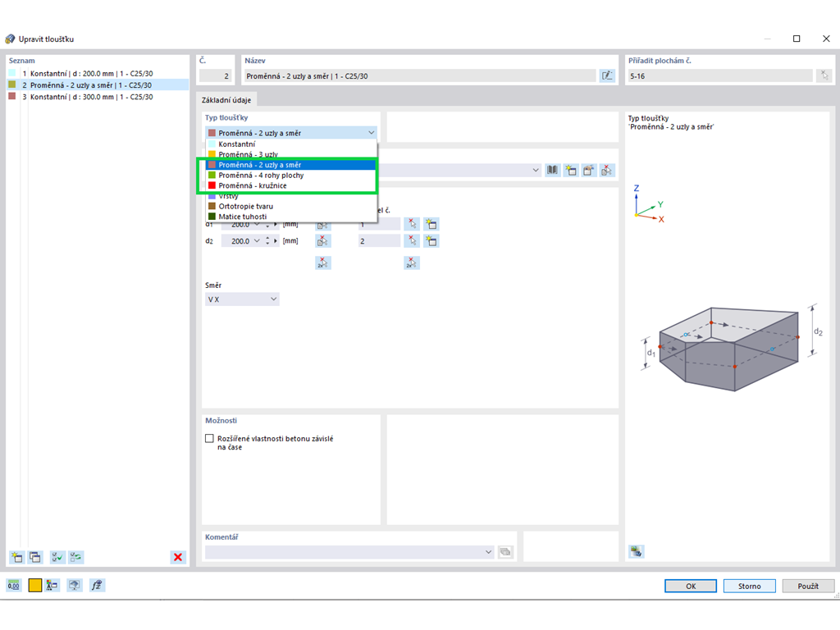Click the new thickness icon below the list

pos(16,557)
